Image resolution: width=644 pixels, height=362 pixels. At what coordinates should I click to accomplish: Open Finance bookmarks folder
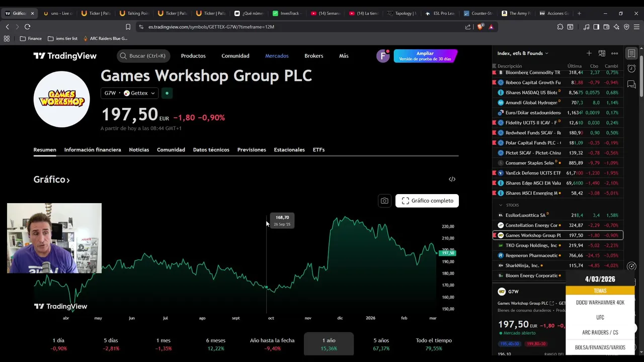tap(31, 38)
